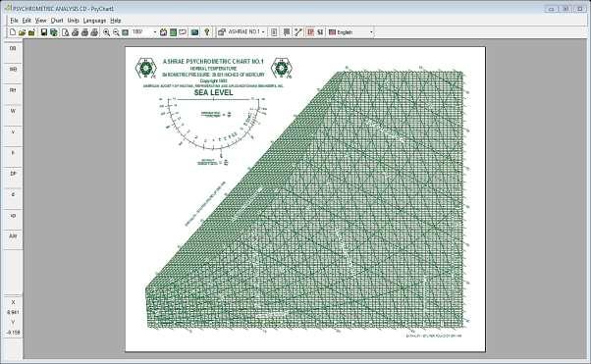Click the third printer icon
Image resolution: width=591 pixels, height=364 pixels.
pyautogui.click(x=94, y=32)
